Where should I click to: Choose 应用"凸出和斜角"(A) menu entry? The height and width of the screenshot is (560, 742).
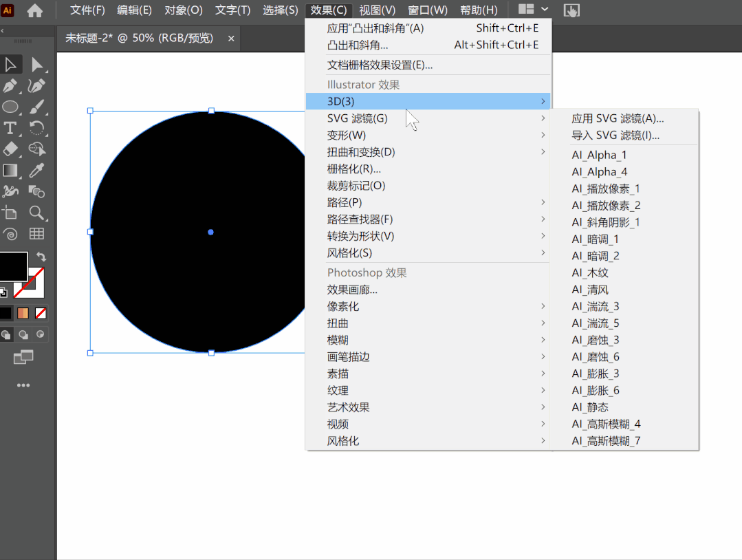pyautogui.click(x=428, y=28)
